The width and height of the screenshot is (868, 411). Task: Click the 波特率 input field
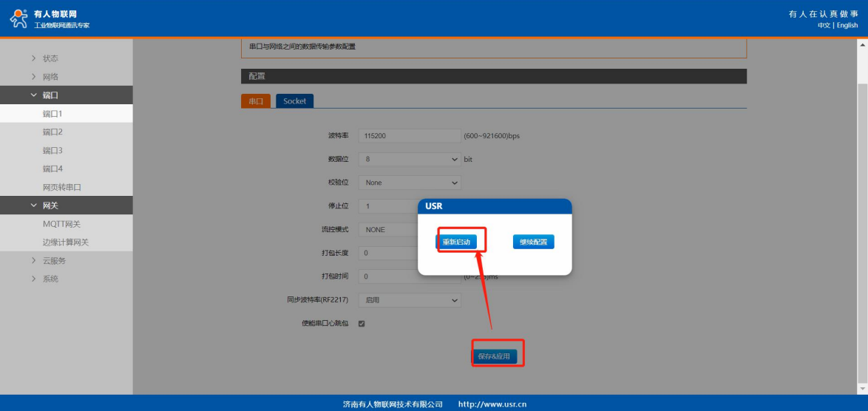(409, 136)
